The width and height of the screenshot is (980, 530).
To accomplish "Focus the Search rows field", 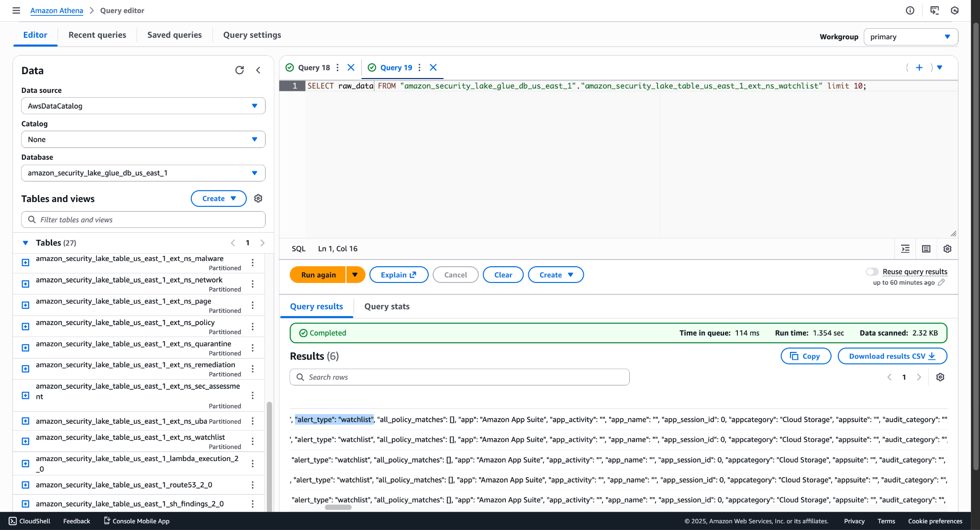I will 459,377.
